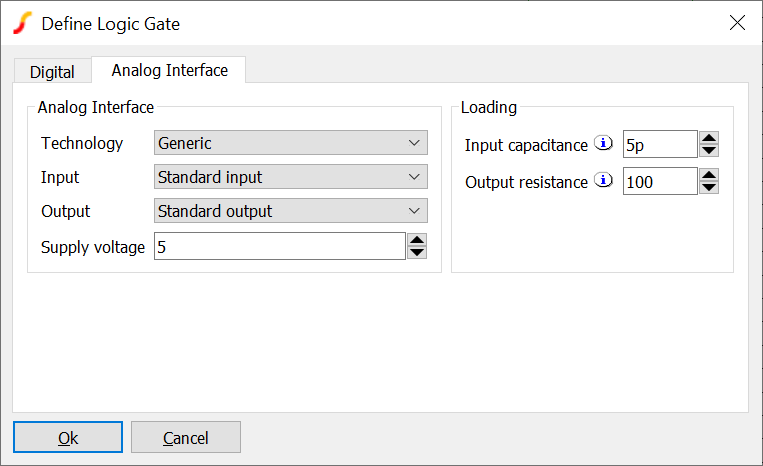
Task: Expand the Input type dropdown
Action: coord(291,177)
